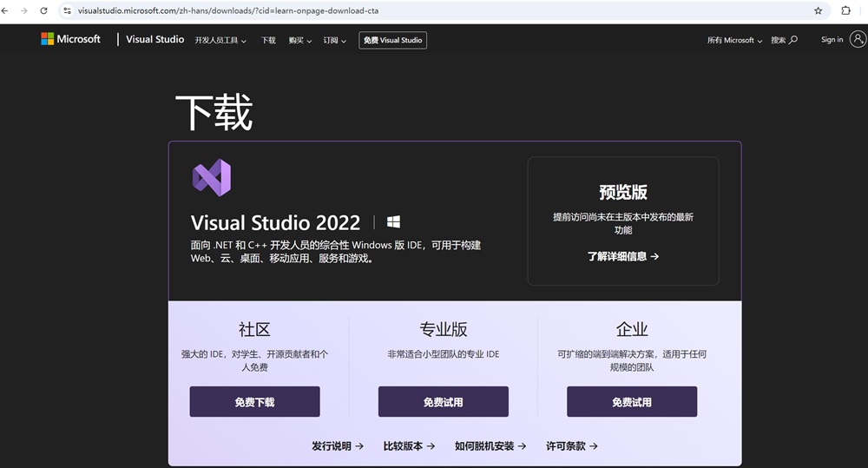Expand the 开发人员工具 dropdown menu
868x468 pixels.
[220, 41]
